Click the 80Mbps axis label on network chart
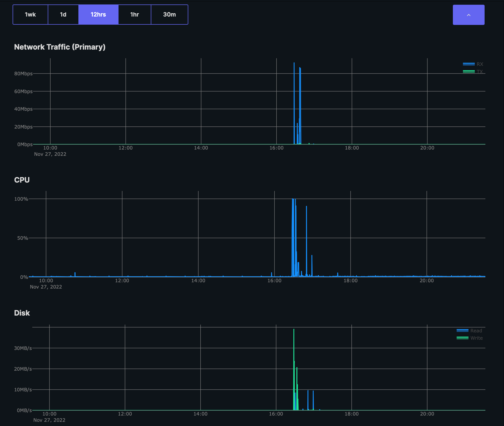Screen dimensions: 504x426 23,74
